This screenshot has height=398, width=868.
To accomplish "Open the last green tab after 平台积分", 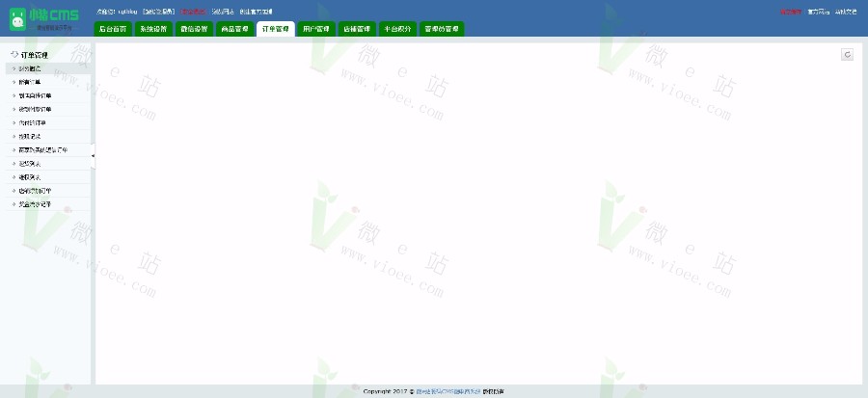I will 441,29.
